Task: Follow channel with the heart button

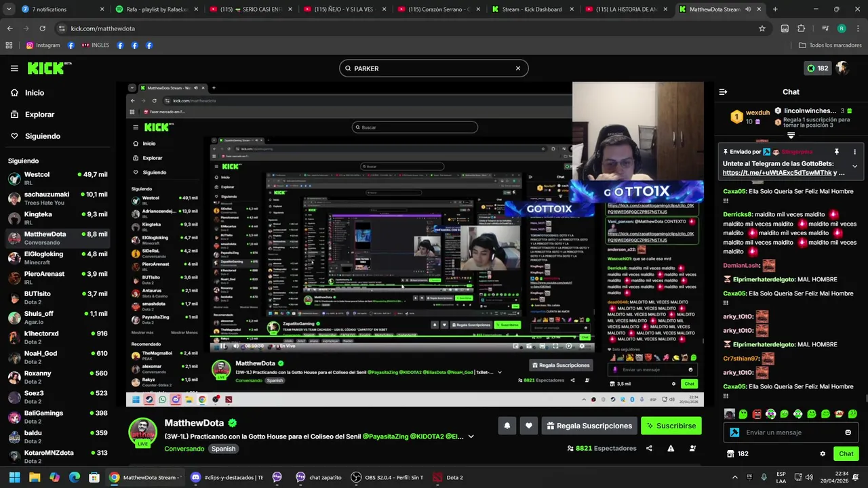Action: (x=529, y=426)
